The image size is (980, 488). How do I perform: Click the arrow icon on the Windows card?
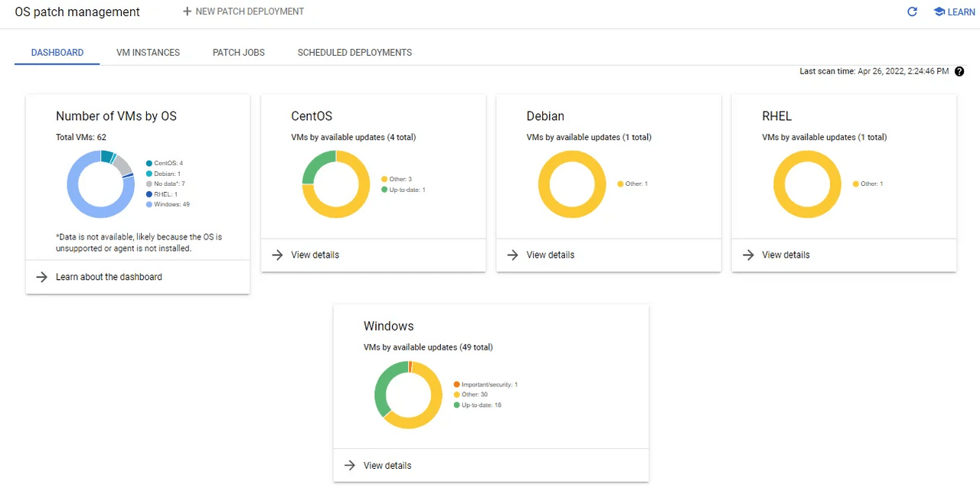pos(350,465)
